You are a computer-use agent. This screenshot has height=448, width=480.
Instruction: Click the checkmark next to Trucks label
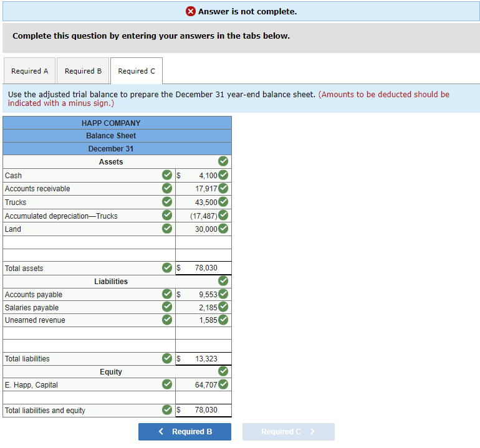pos(167,202)
